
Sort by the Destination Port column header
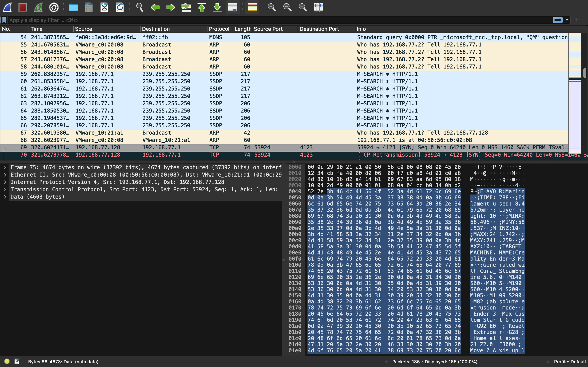point(319,29)
